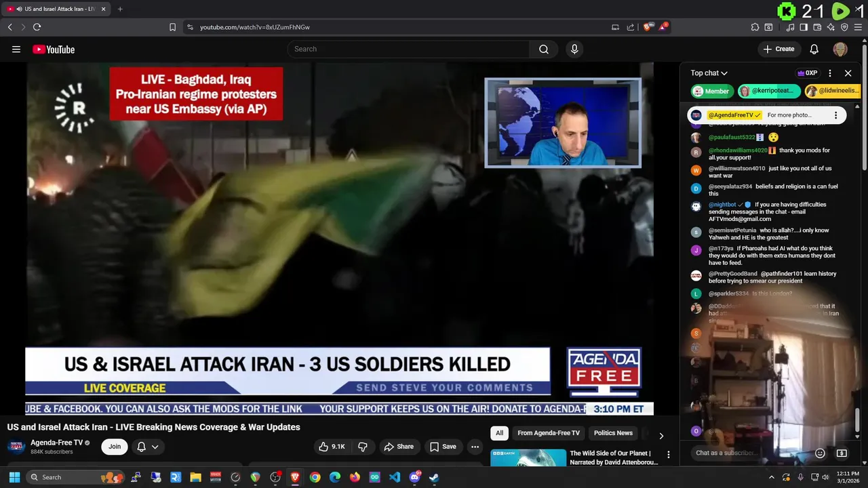Screen dimensions: 868x488
Task: Bookmark this page in the address bar
Action: point(172,27)
